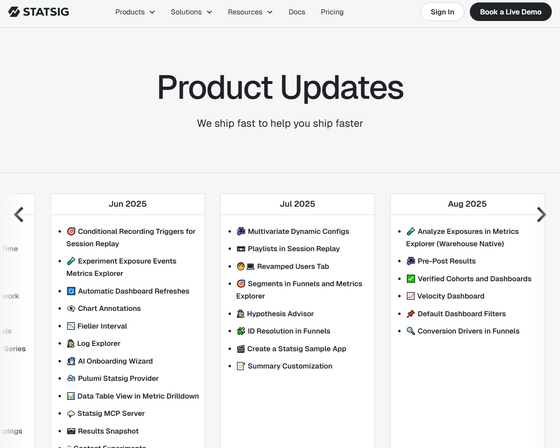Click the cassette icon by Playlists in Session Replay
The image size is (560, 448).
[x=241, y=249]
